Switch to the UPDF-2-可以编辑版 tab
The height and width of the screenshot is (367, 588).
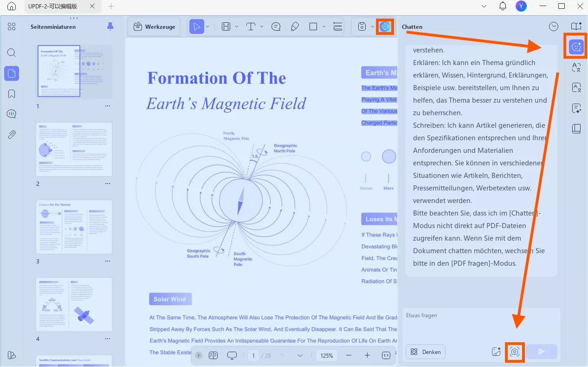click(x=52, y=7)
